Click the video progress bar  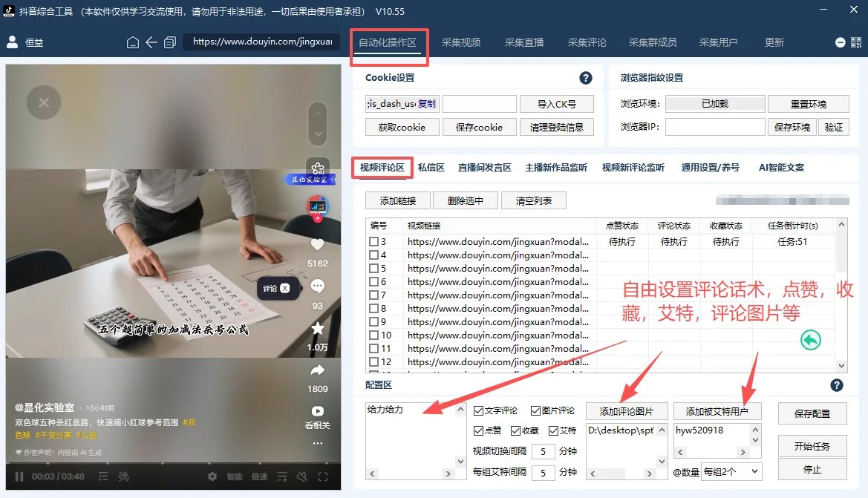click(173, 462)
